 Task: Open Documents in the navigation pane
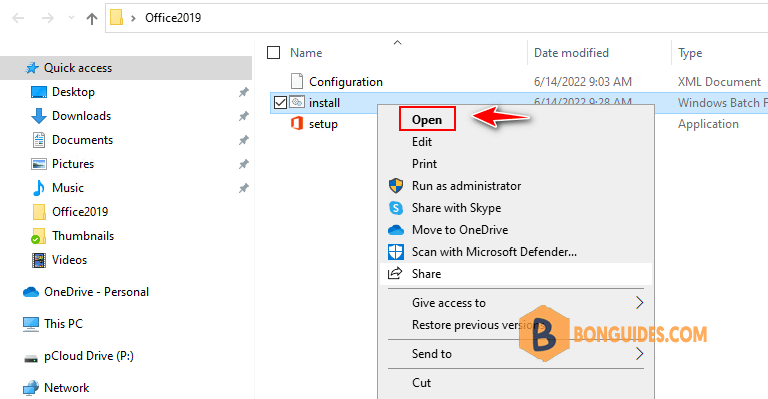83,140
